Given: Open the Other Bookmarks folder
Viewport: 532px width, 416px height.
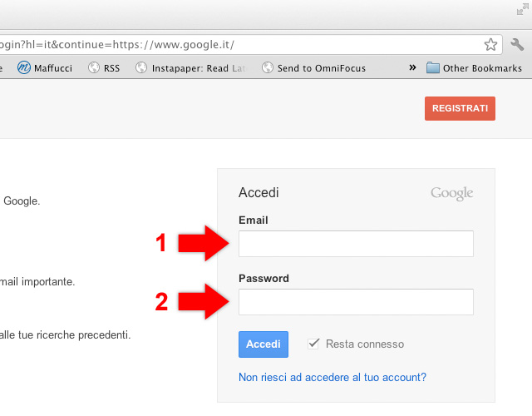Looking at the screenshot, I should click(474, 68).
